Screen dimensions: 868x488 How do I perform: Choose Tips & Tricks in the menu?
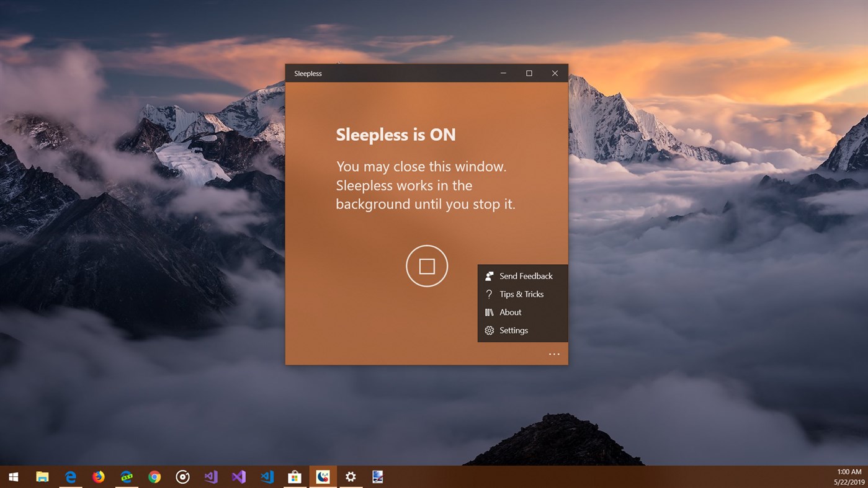point(522,293)
